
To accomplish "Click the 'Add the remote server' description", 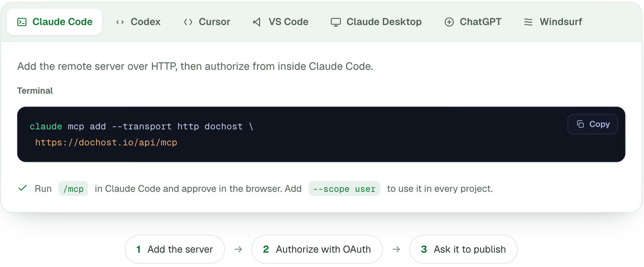I will [x=195, y=66].
